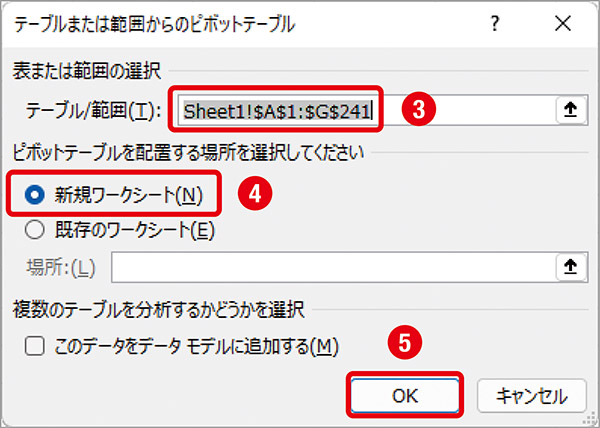
Task: Enable このデータをデータ モデルに追加する checkbox
Action: tap(35, 346)
